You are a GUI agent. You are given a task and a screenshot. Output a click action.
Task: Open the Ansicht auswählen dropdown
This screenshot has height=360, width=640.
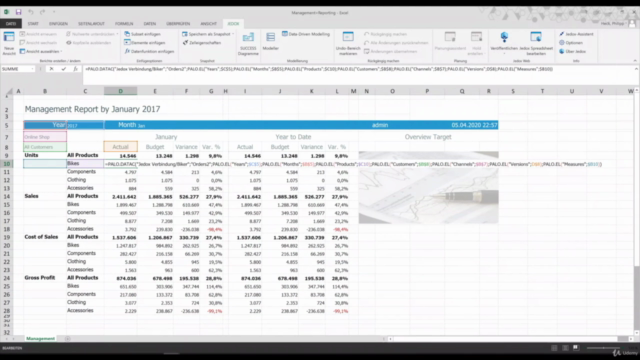point(41,51)
